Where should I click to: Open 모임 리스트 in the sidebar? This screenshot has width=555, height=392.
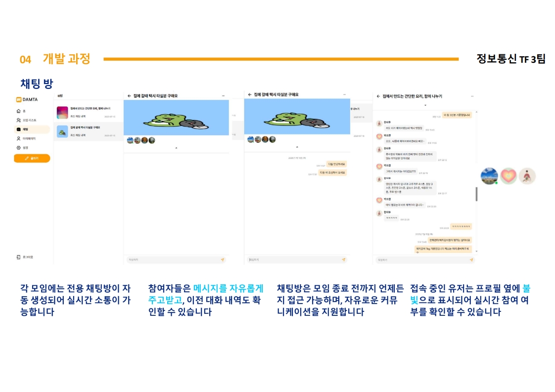pos(27,120)
